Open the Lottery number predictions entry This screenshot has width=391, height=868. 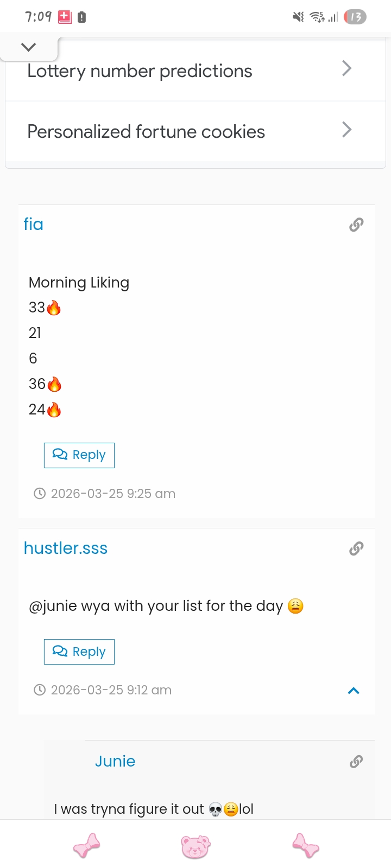pos(140,71)
